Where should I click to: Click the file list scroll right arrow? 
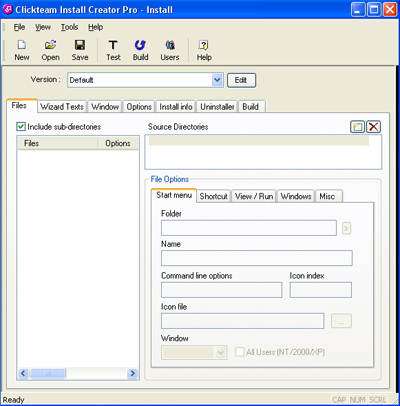tap(133, 373)
